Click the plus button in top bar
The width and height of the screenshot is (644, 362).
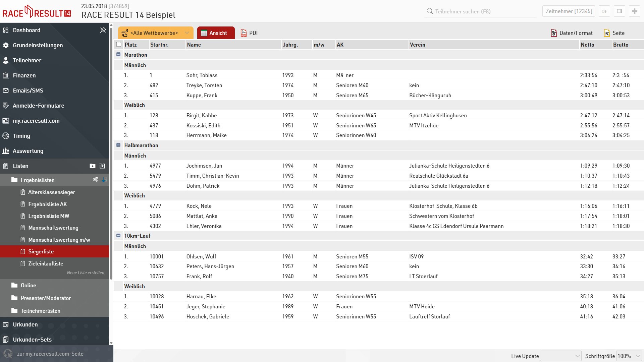[x=634, y=11]
